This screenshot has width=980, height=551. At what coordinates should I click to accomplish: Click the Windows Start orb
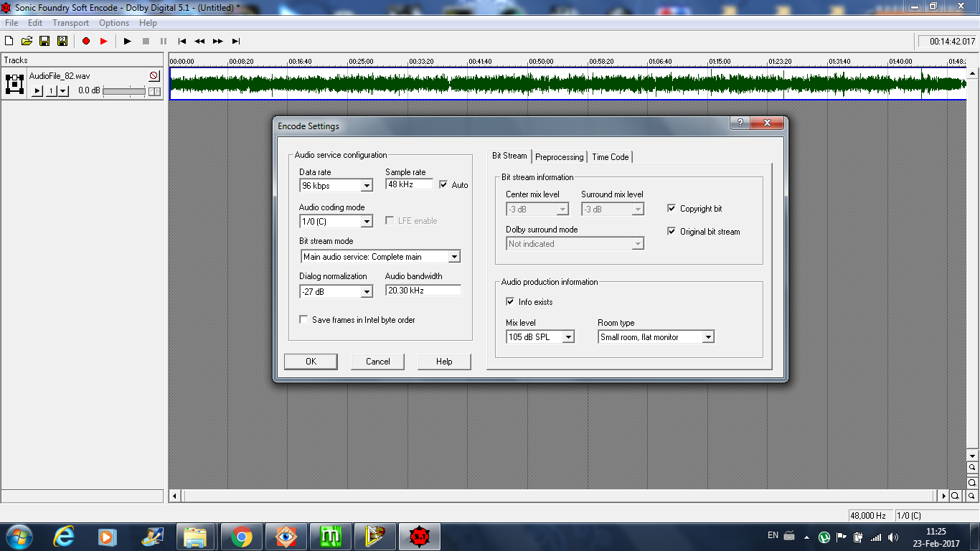pos(18,537)
